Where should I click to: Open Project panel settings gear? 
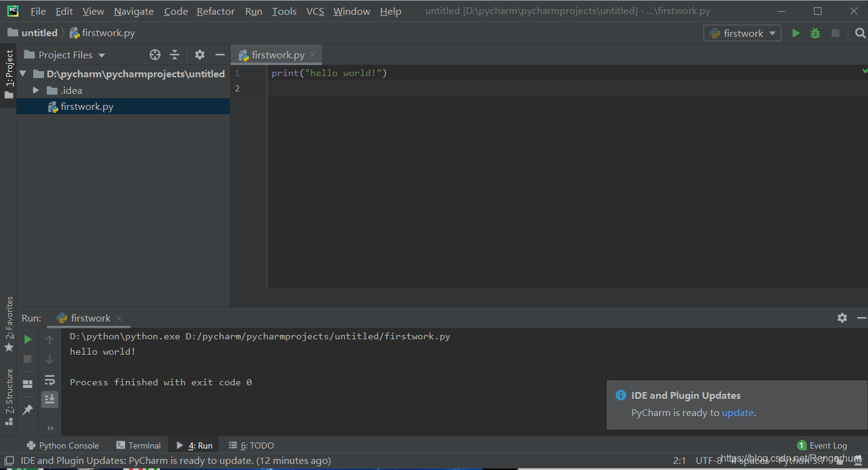(200, 55)
